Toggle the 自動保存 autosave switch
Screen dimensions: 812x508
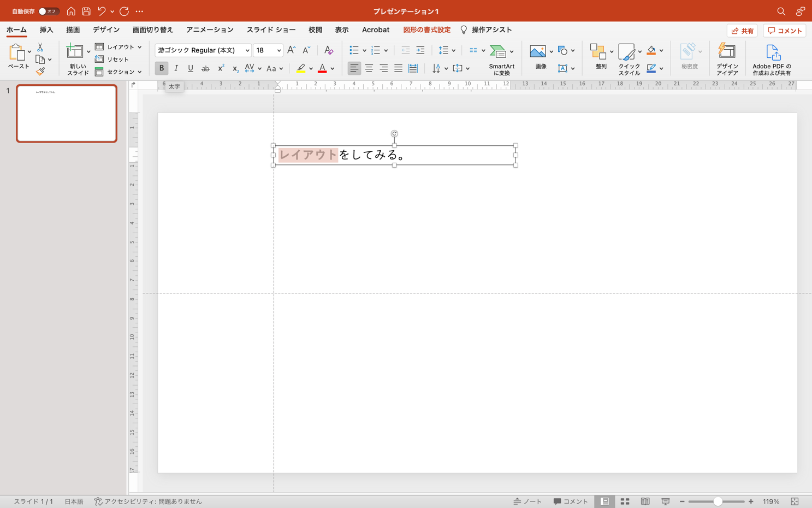pyautogui.click(x=48, y=11)
